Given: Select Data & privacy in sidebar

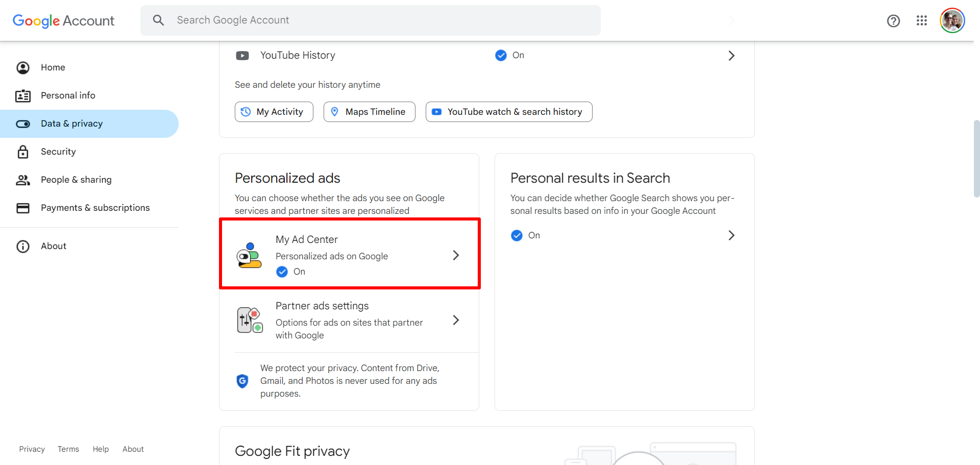Looking at the screenshot, I should [89, 124].
